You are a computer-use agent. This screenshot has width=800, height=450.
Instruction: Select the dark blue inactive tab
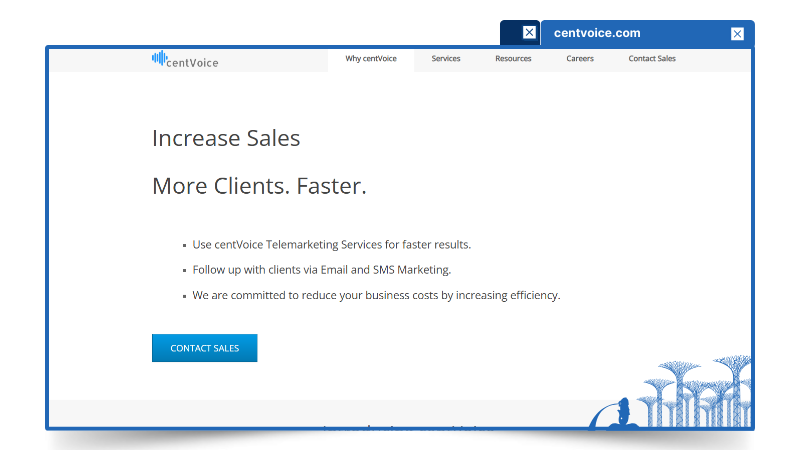511,33
